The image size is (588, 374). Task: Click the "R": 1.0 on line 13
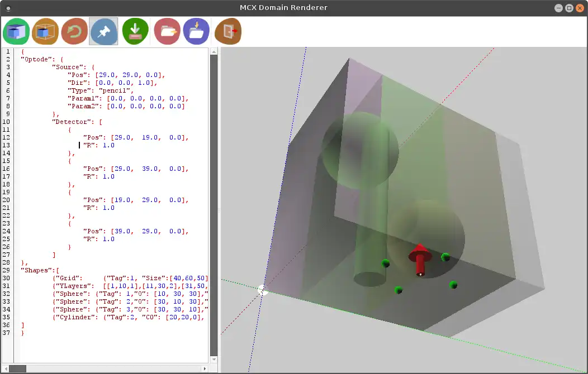[x=98, y=145]
